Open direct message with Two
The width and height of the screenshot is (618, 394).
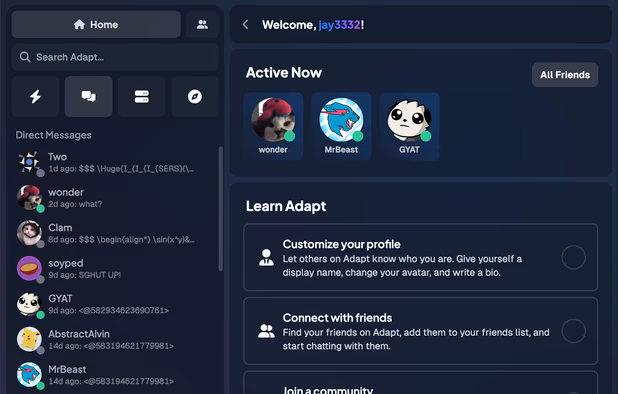[x=115, y=163]
